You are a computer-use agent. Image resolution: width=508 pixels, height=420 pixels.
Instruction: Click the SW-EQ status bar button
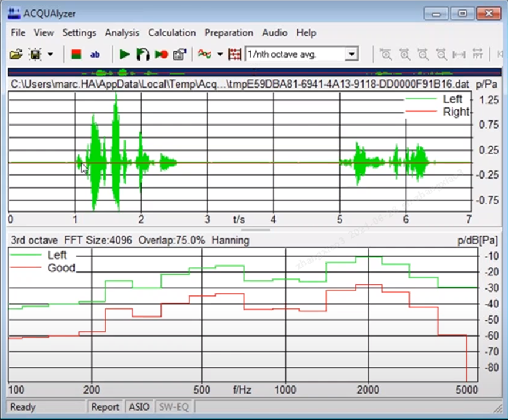174,406
